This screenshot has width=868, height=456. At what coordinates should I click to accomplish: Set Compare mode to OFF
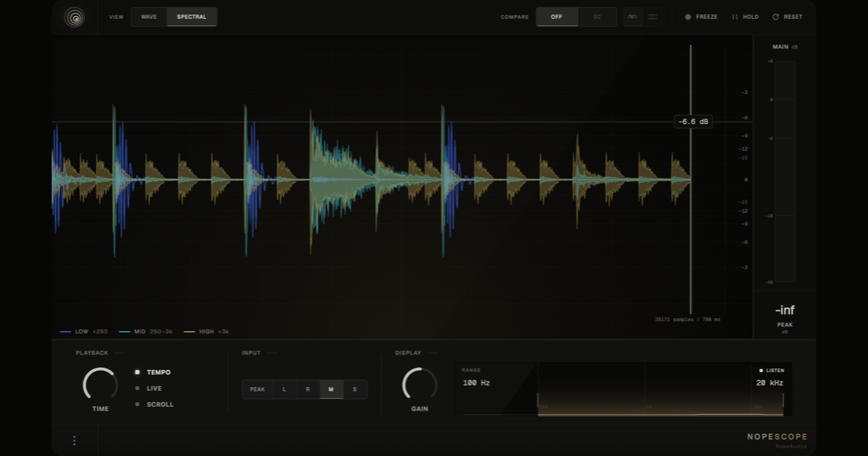click(x=557, y=17)
